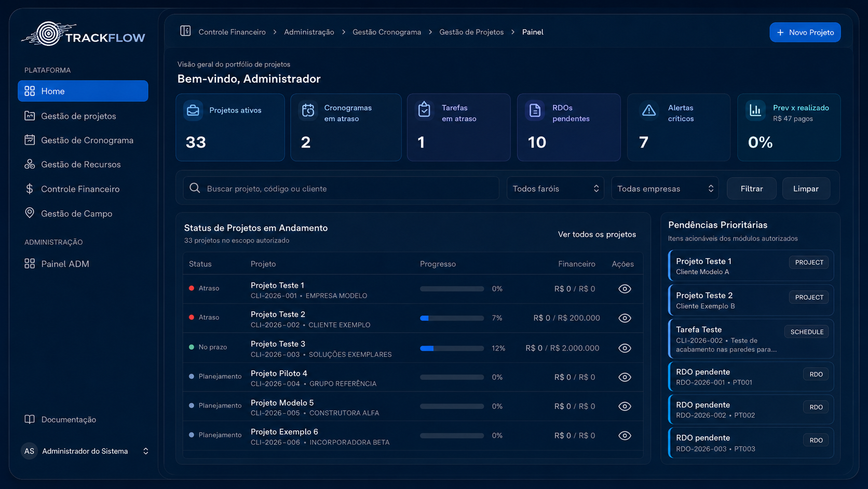Open Projeto Teste 2 Cliente Exemplo B card
This screenshot has width=868, height=489.
(751, 300)
